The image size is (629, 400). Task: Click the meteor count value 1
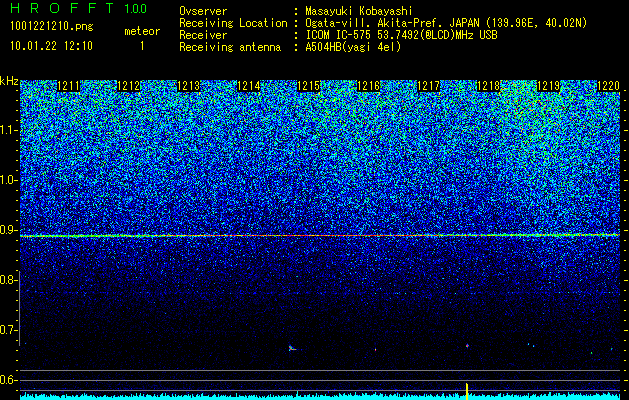point(142,46)
